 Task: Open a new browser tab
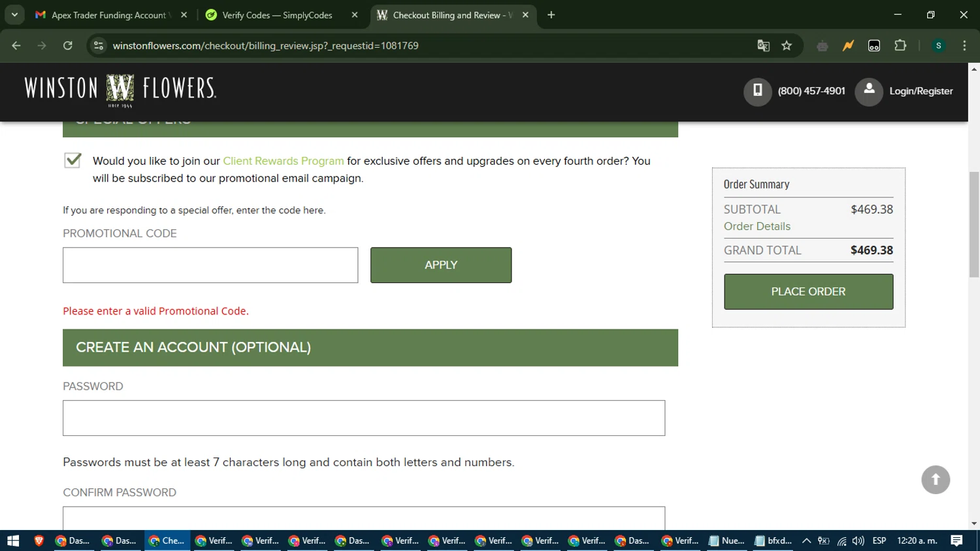pos(551,15)
